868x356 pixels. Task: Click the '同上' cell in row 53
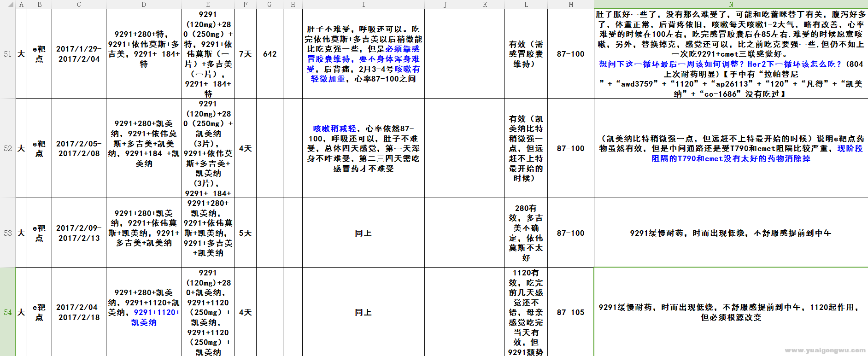coord(364,233)
